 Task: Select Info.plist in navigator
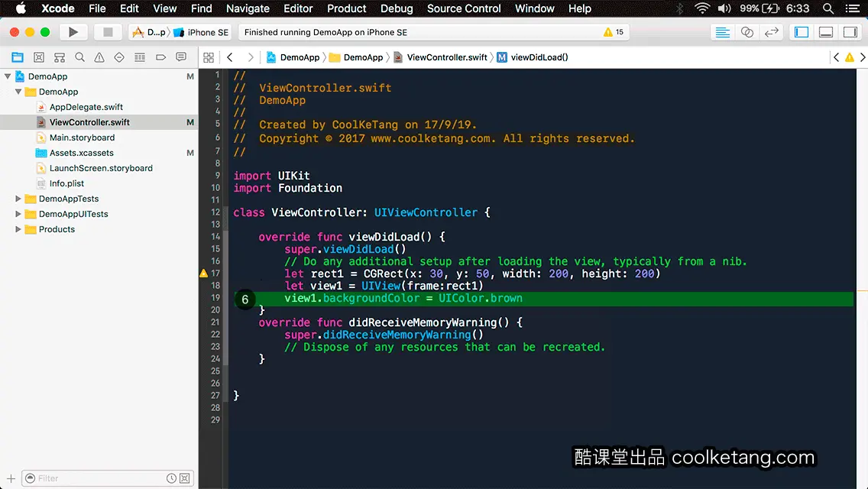click(x=66, y=183)
